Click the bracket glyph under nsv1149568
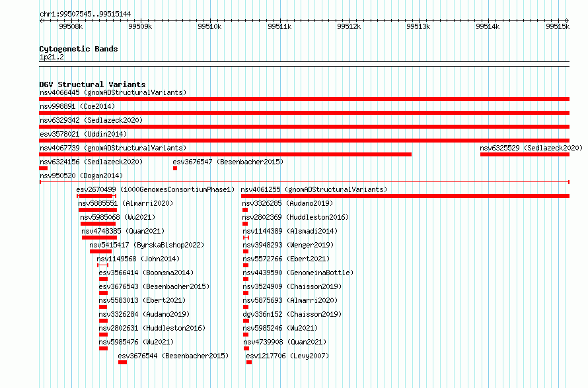Image resolution: width=588 pixels, height=388 pixels. click(103, 265)
